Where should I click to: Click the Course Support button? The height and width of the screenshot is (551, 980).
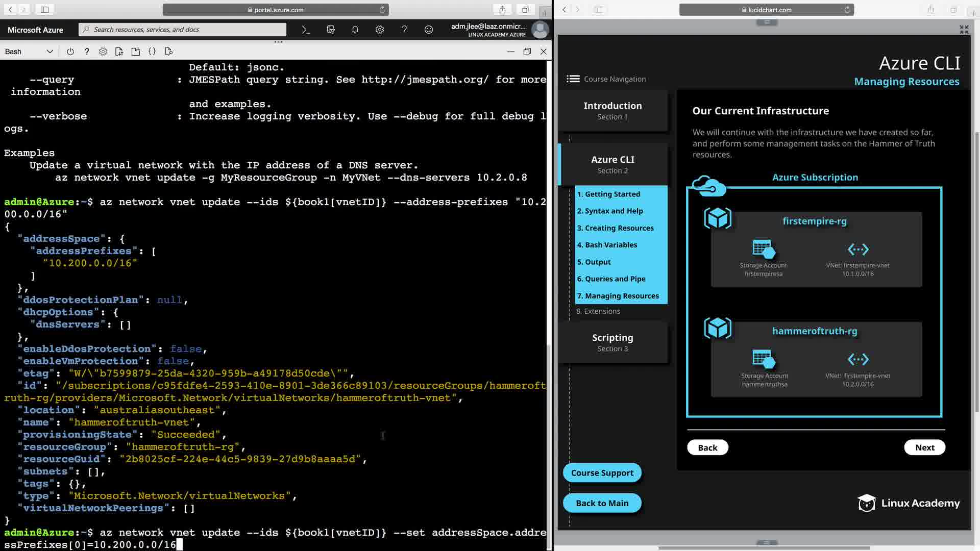[x=602, y=473]
